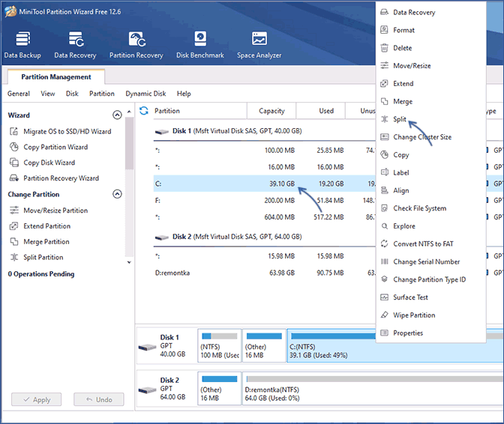Click the Copy Partition Wizard icon
504x424 pixels.
click(x=13, y=147)
